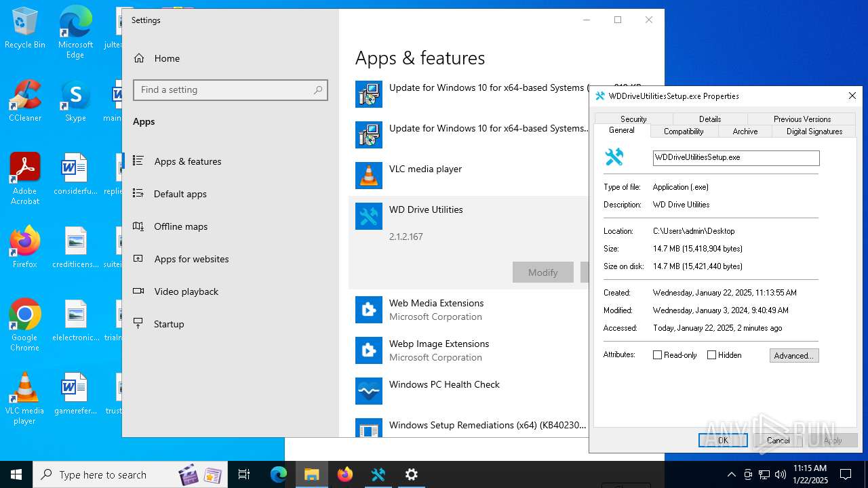Open gamerefer... Word document on desktop
This screenshot has width=868, height=488.
[75, 394]
